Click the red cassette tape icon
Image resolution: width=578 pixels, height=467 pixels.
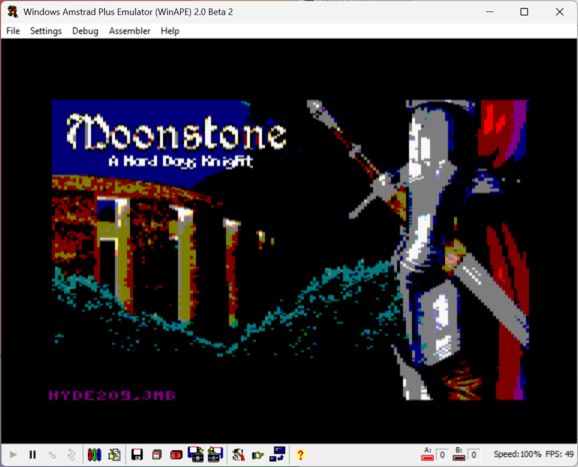click(x=176, y=455)
